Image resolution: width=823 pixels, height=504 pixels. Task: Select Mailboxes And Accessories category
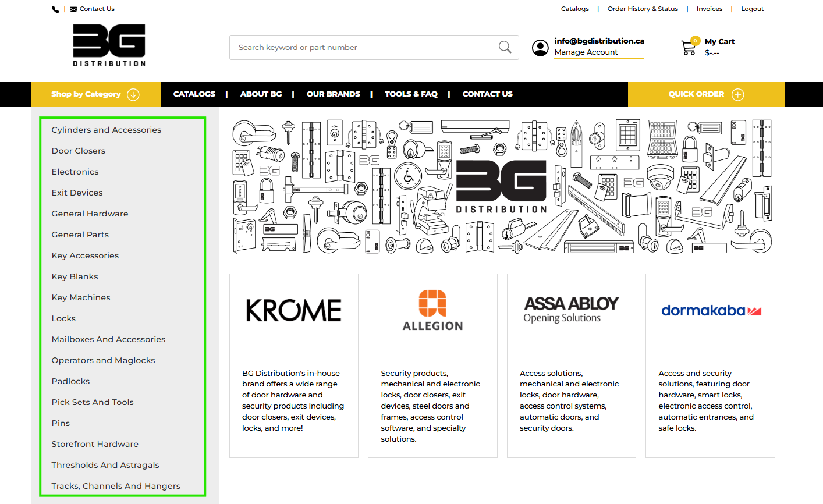pyautogui.click(x=108, y=339)
